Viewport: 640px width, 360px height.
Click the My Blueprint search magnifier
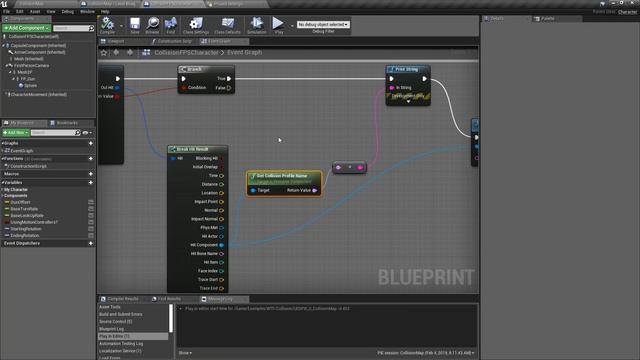(x=78, y=133)
